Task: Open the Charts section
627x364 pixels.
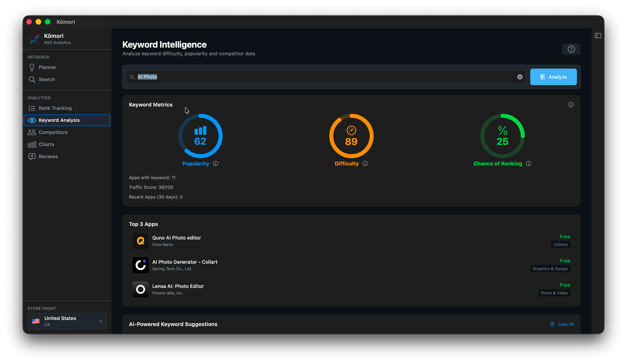Action: point(46,144)
